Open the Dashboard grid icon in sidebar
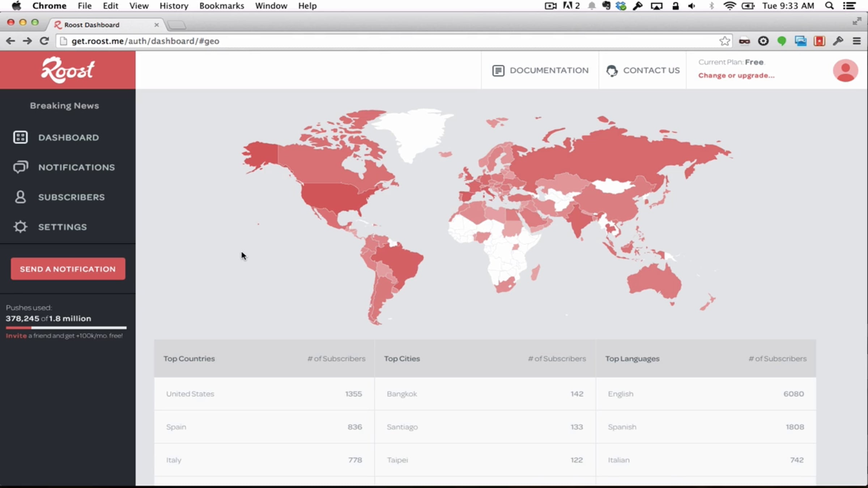The width and height of the screenshot is (868, 488). click(20, 137)
